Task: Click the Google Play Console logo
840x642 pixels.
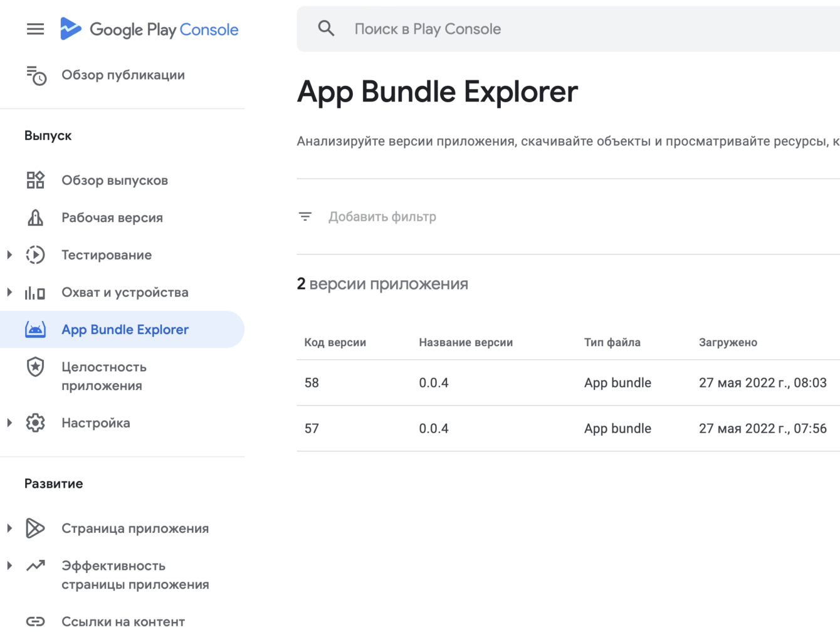Action: 149,29
